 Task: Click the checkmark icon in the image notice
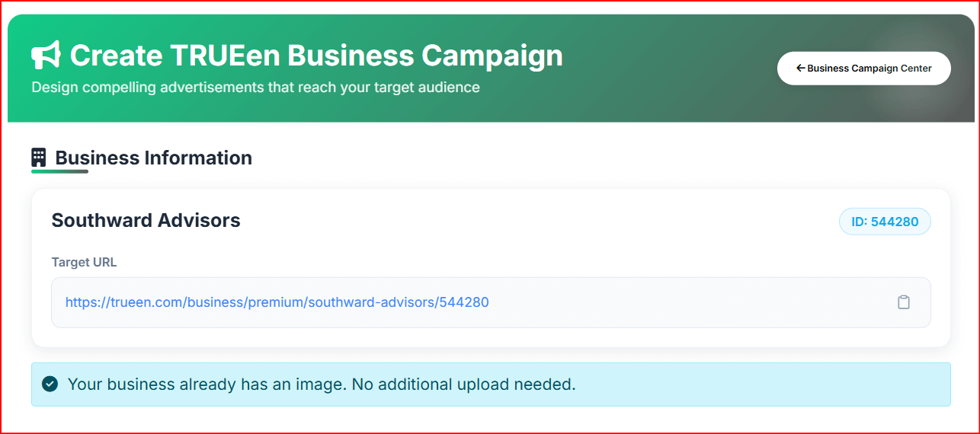[x=50, y=384]
